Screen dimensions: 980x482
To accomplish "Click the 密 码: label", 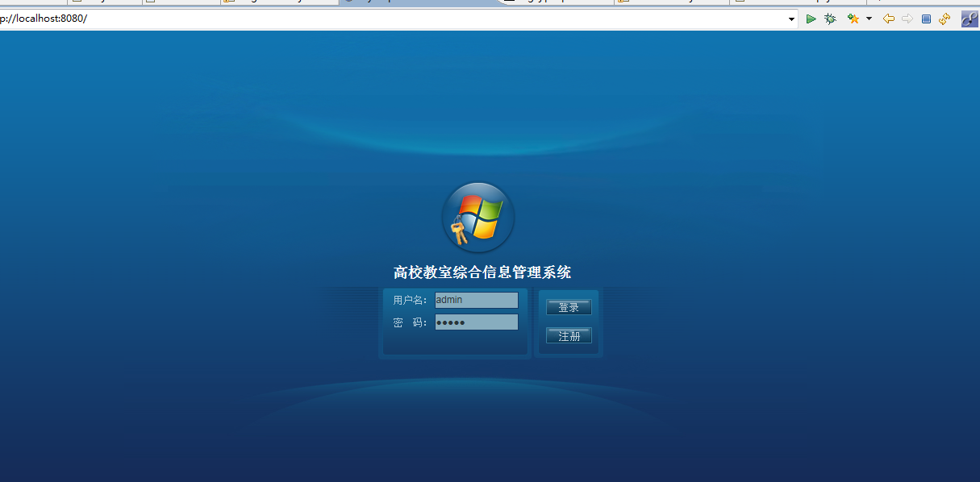I will tap(411, 322).
